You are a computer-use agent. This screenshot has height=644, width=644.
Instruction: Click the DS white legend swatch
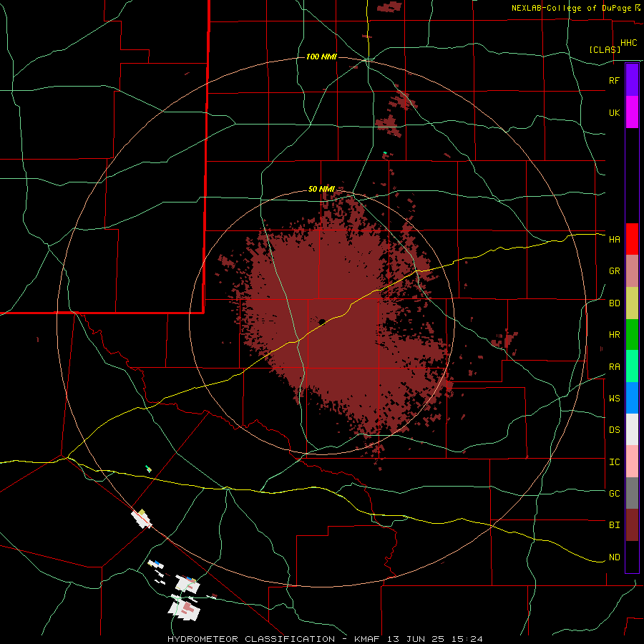pyautogui.click(x=632, y=429)
